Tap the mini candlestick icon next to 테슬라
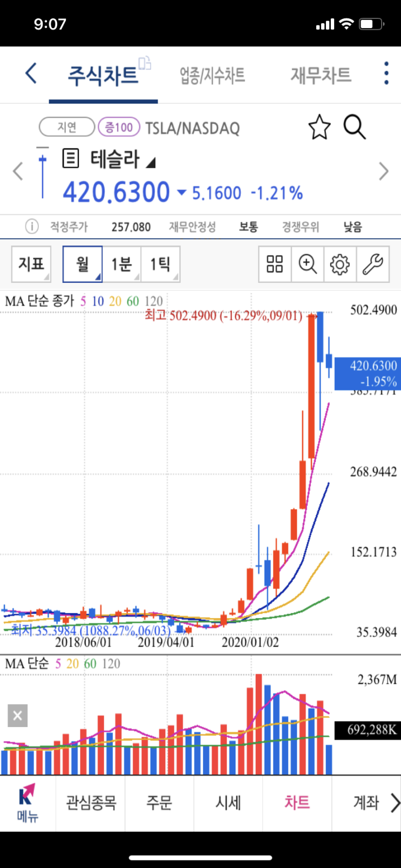This screenshot has width=401, height=868. pos(43,173)
